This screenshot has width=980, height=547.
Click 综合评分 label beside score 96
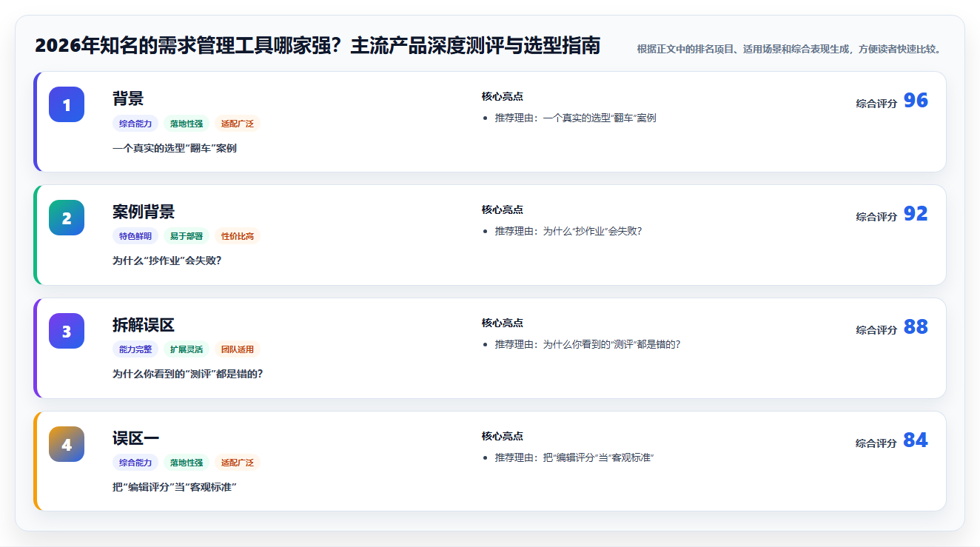coord(876,104)
